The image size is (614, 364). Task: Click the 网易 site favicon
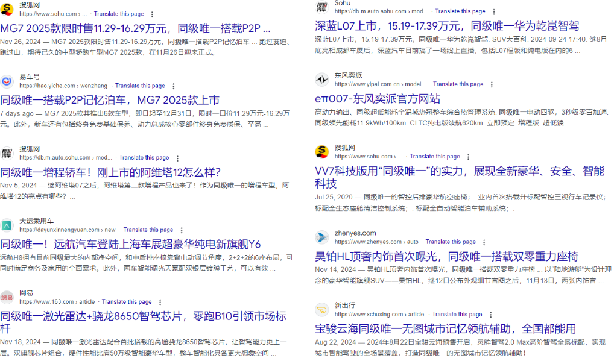coord(7,298)
